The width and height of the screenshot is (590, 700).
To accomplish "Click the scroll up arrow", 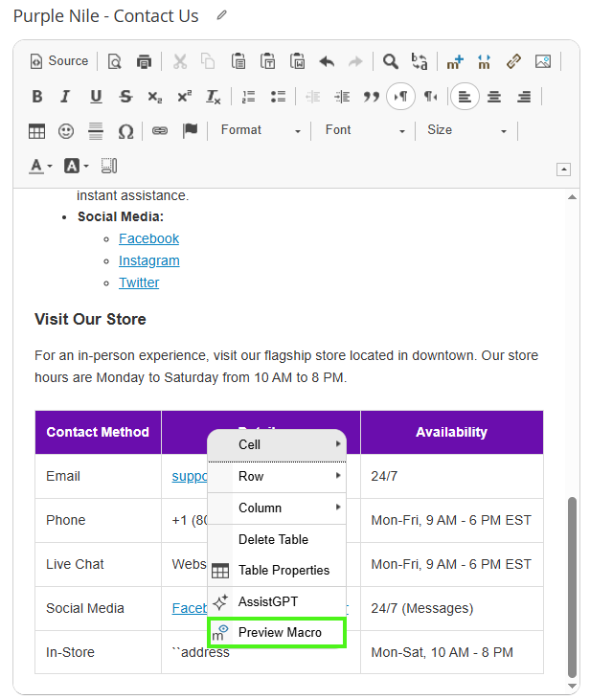I will tap(572, 197).
